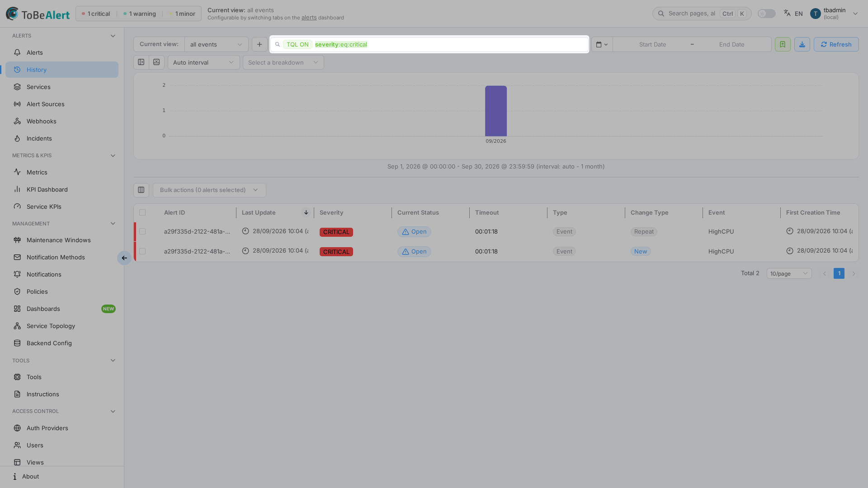Open the KPI Dashboard menu item
Viewport: 868px width, 488px height.
coord(62,189)
